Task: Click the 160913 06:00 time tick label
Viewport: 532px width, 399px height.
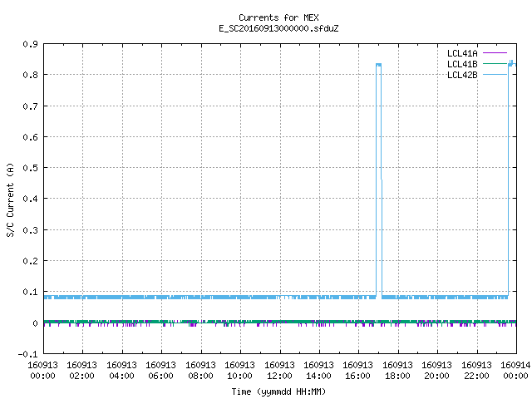Action: point(160,371)
